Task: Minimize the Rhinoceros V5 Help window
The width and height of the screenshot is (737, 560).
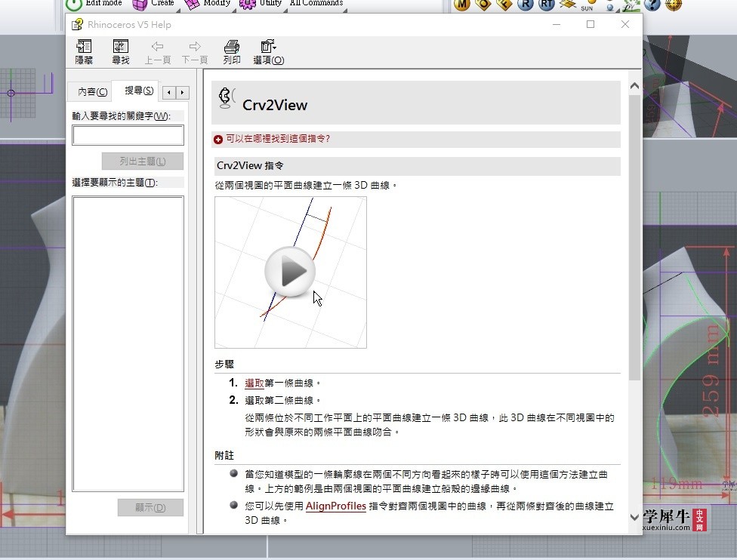Action: (557, 24)
